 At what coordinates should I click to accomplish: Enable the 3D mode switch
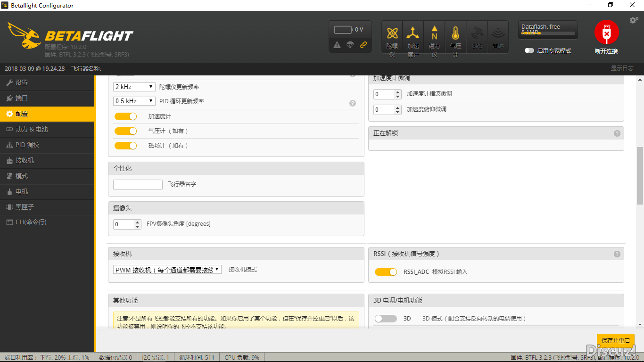[x=386, y=319]
